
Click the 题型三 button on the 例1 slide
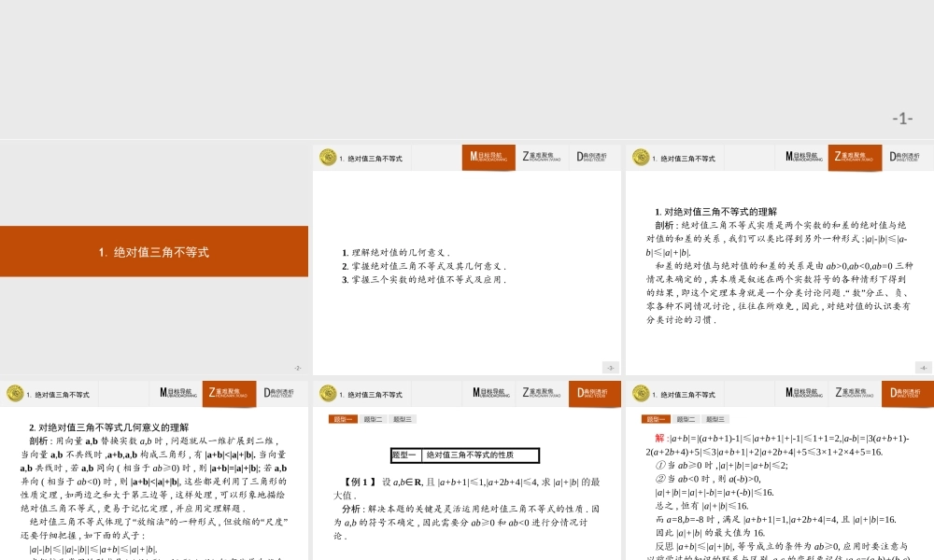point(403,420)
